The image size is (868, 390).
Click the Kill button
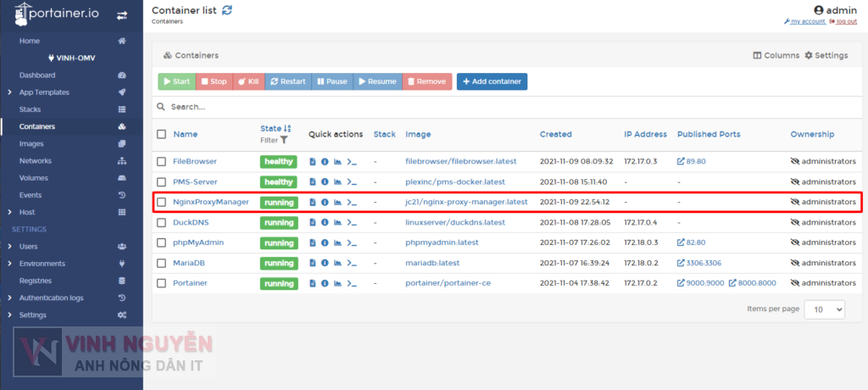pos(248,81)
